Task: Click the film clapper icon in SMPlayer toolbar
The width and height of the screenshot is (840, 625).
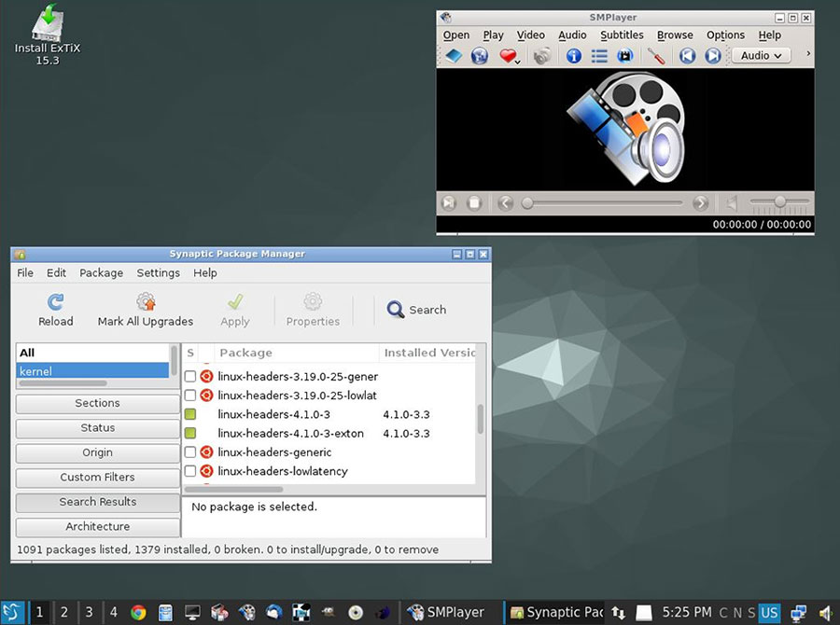Action: [624, 56]
